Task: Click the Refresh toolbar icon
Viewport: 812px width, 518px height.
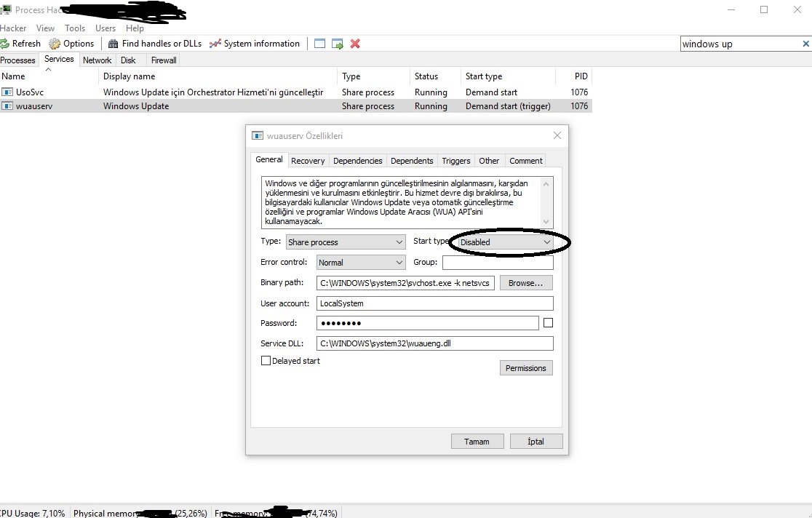Action: click(4, 44)
